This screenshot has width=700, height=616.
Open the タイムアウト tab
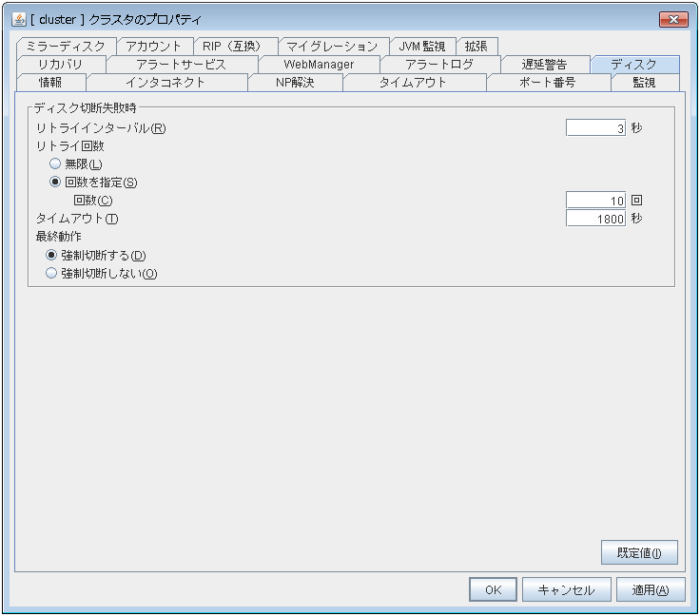[413, 82]
